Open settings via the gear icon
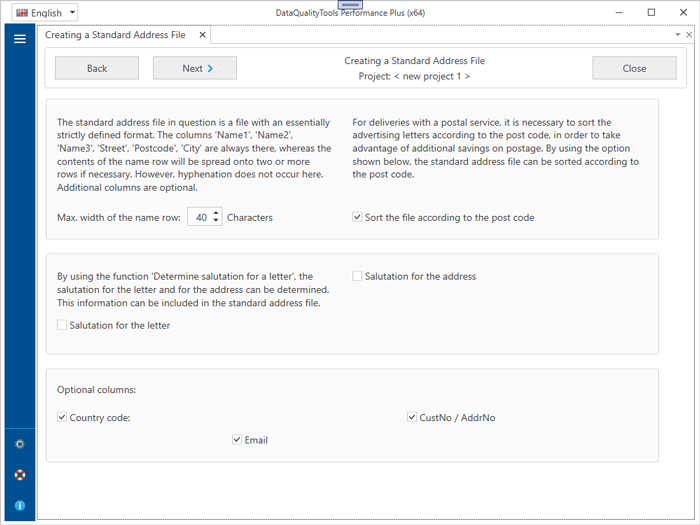This screenshot has width=700, height=525. point(20,444)
